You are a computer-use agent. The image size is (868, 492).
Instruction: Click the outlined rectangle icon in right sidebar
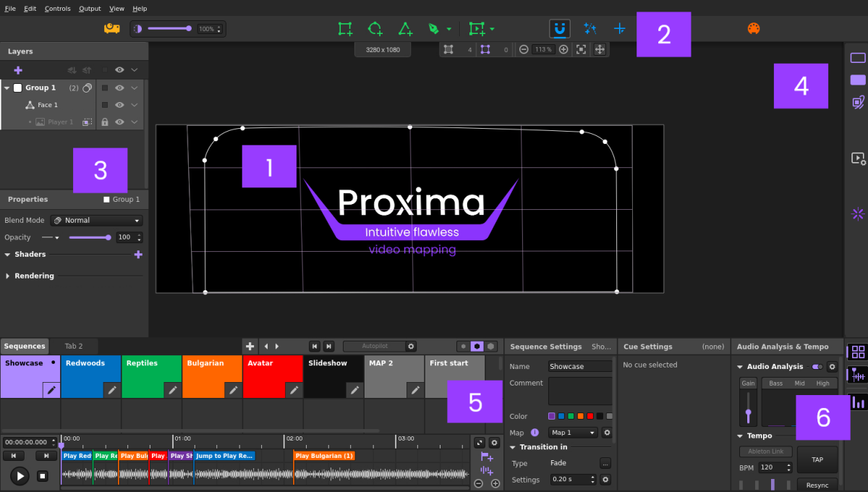click(858, 58)
